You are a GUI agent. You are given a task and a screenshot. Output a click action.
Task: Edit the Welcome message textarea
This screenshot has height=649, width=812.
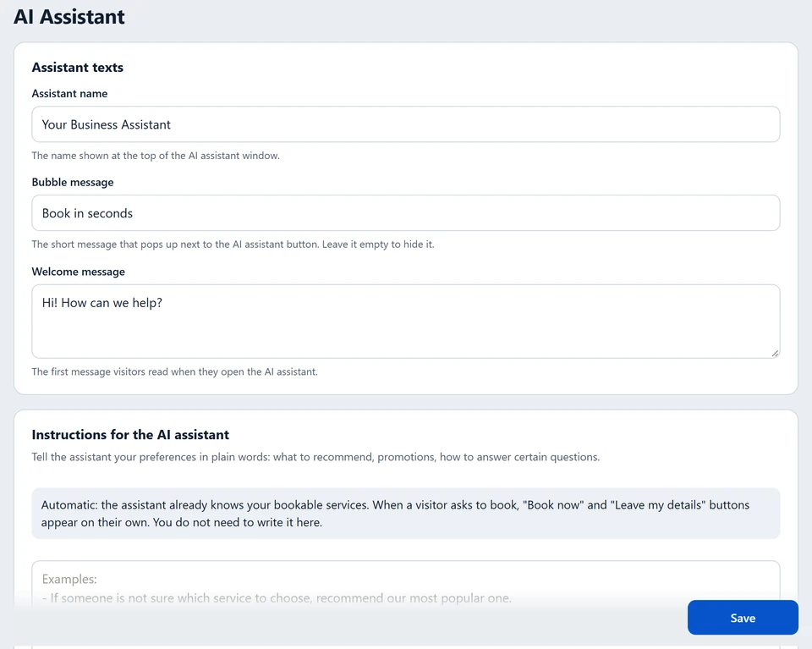point(405,322)
